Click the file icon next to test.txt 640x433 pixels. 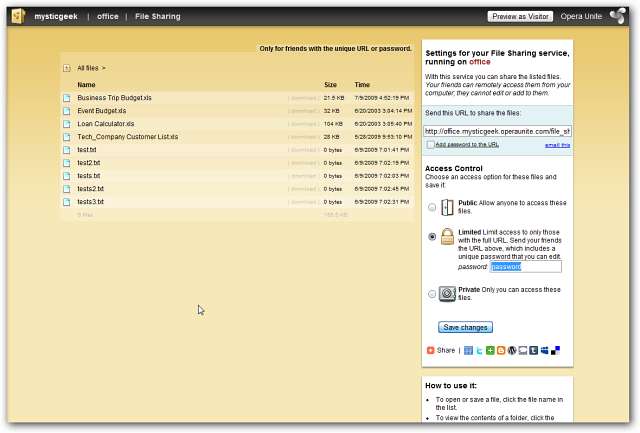68,150
